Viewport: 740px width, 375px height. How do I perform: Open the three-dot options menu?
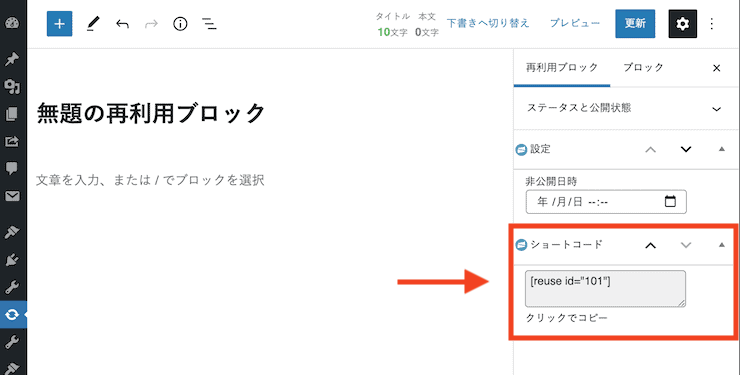point(712,24)
